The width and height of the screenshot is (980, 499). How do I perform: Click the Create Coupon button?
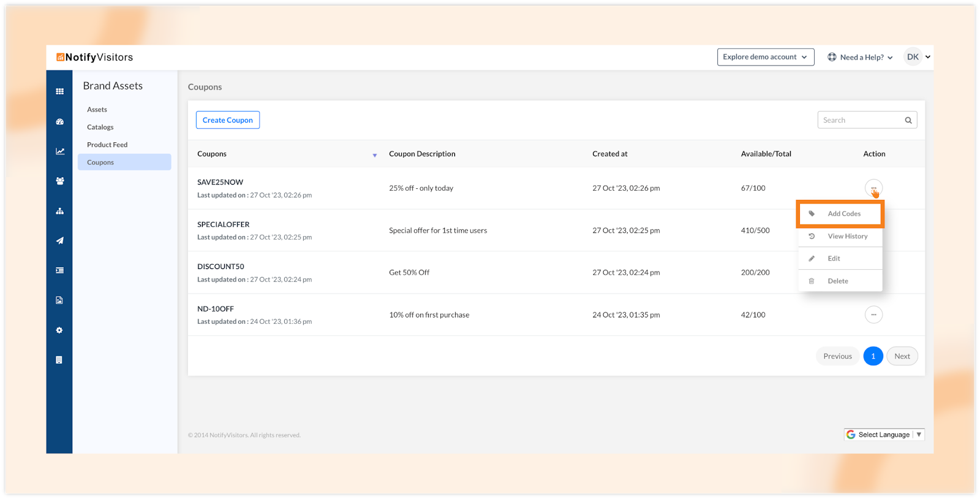(228, 120)
